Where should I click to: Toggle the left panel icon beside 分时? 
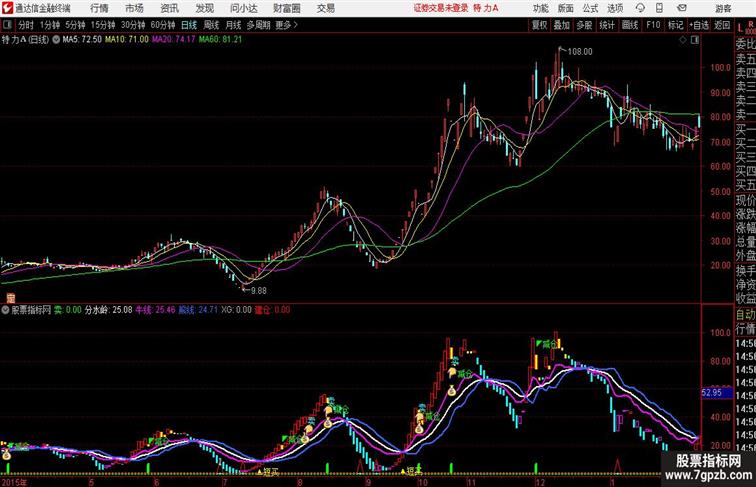coord(7,25)
